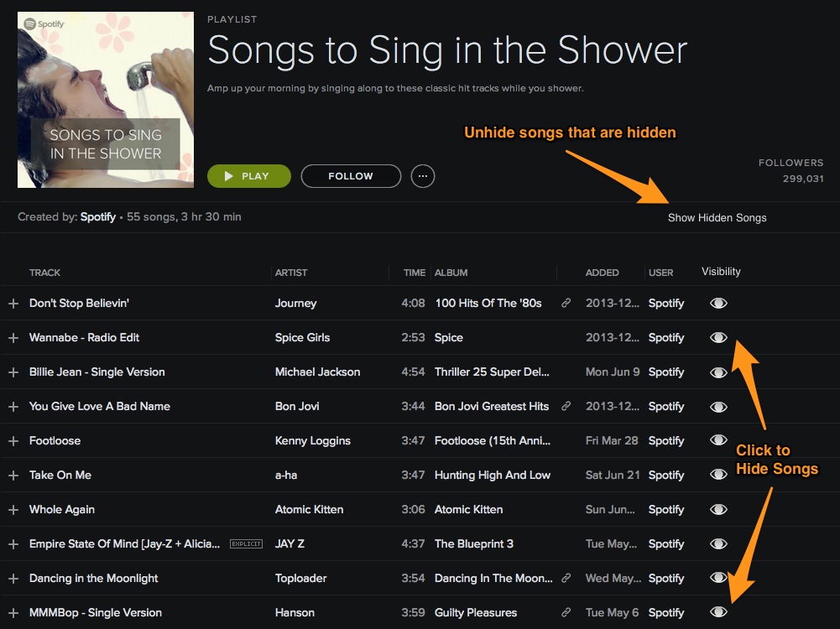Toggle visibility eye for Take On Me
The height and width of the screenshot is (629, 840).
[718, 475]
